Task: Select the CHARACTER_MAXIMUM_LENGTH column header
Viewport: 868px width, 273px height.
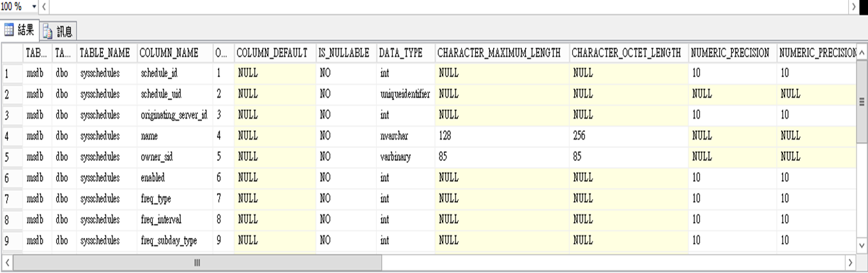Action: 500,53
